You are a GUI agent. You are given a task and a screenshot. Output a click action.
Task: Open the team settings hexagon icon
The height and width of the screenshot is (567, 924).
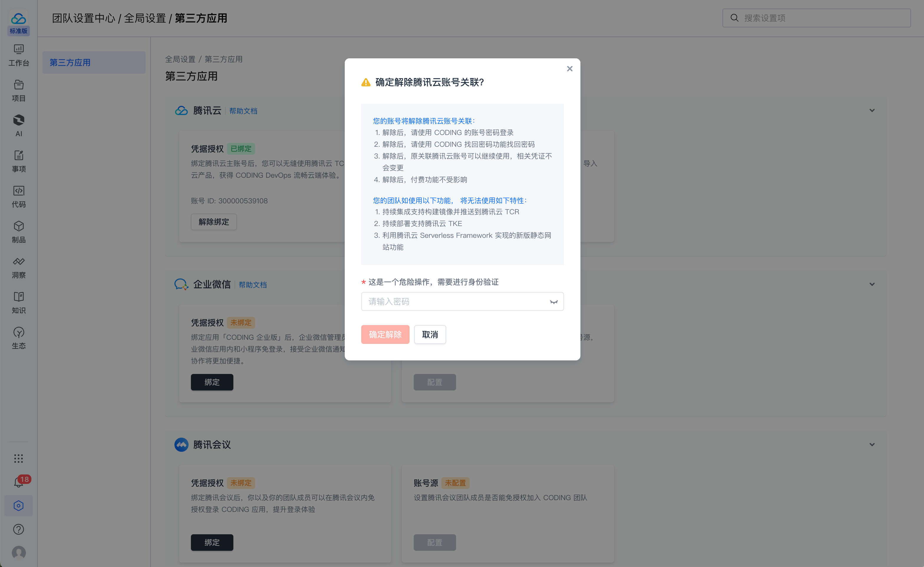pyautogui.click(x=18, y=505)
